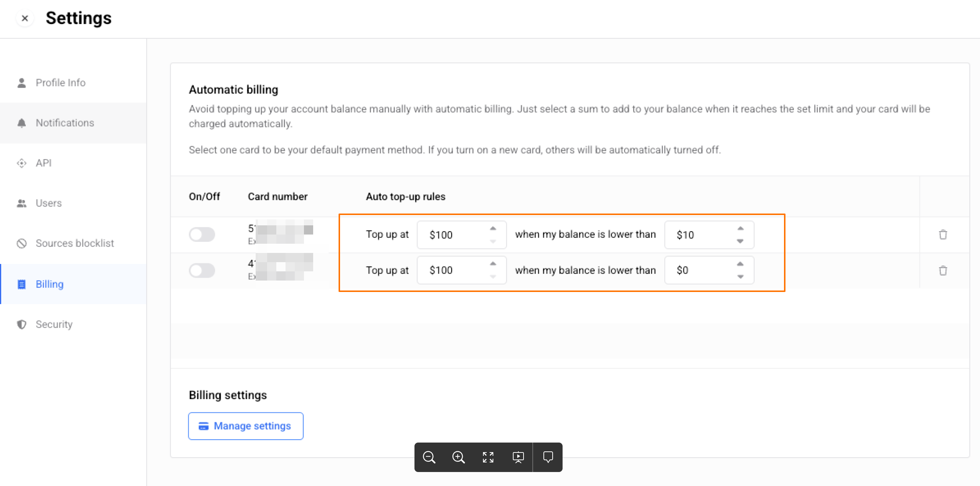980x486 pixels.
Task: Click the $10 balance threshold field
Action: tap(709, 235)
